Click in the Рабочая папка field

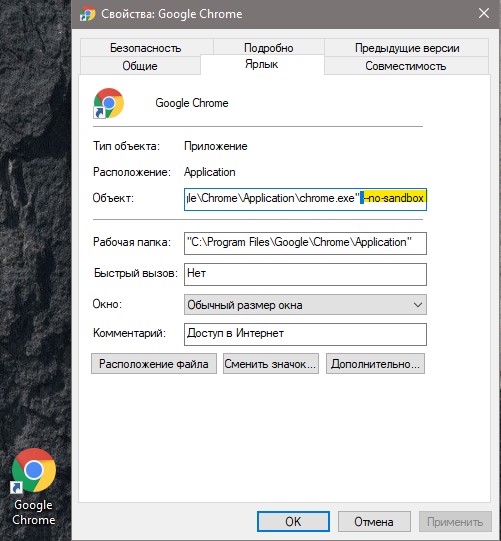click(x=305, y=243)
